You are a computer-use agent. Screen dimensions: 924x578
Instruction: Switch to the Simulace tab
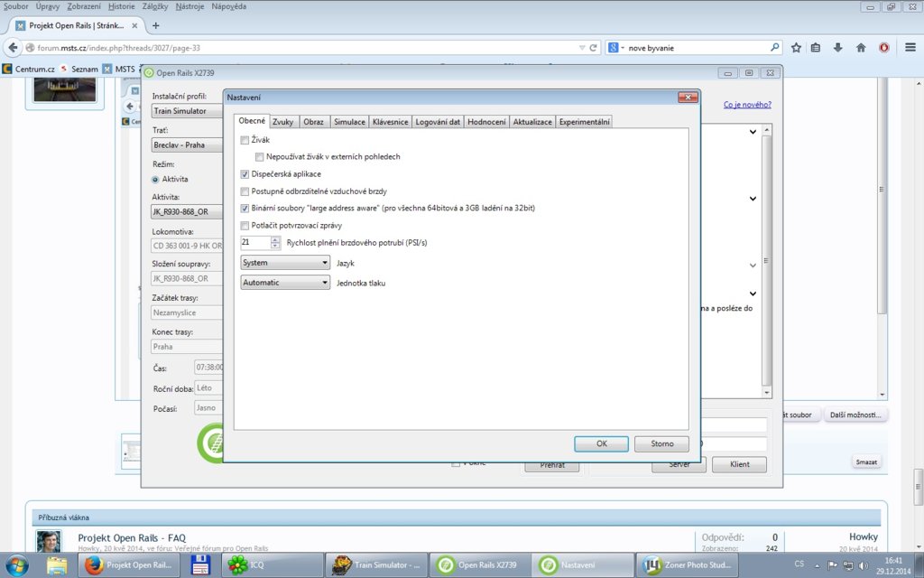pyautogui.click(x=349, y=122)
